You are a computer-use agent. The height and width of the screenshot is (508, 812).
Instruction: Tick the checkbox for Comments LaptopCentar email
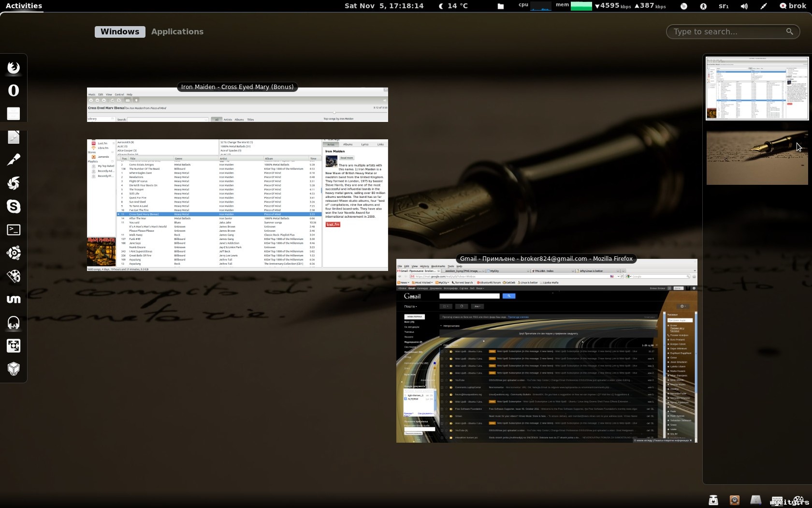pos(442,388)
